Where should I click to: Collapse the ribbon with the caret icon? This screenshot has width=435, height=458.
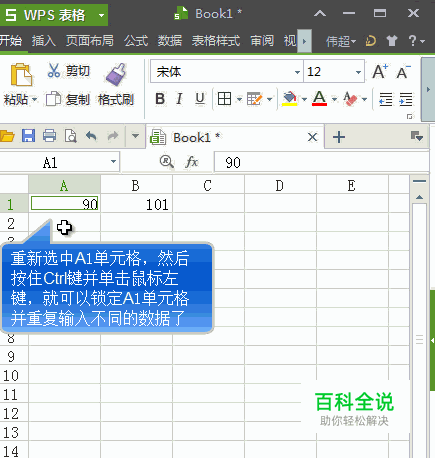pos(320,14)
